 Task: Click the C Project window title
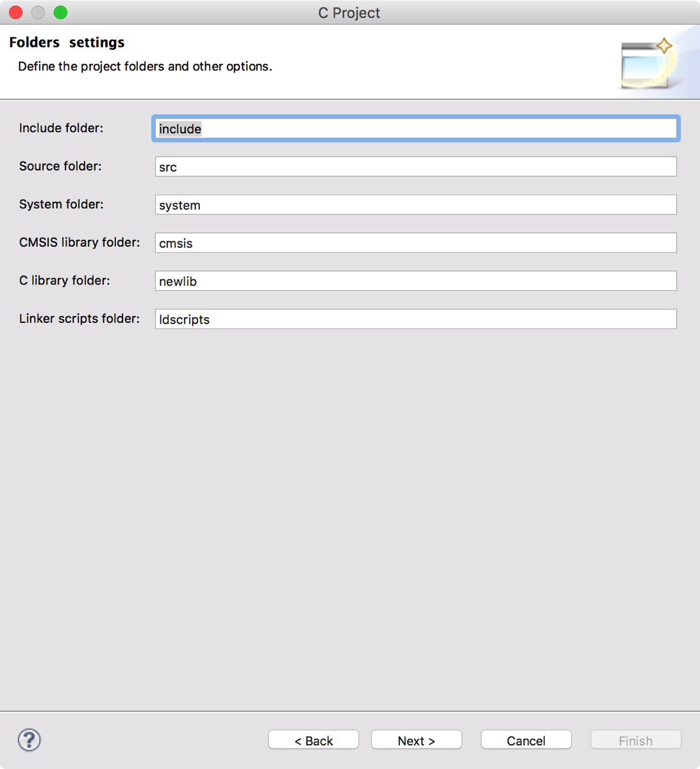[349, 13]
